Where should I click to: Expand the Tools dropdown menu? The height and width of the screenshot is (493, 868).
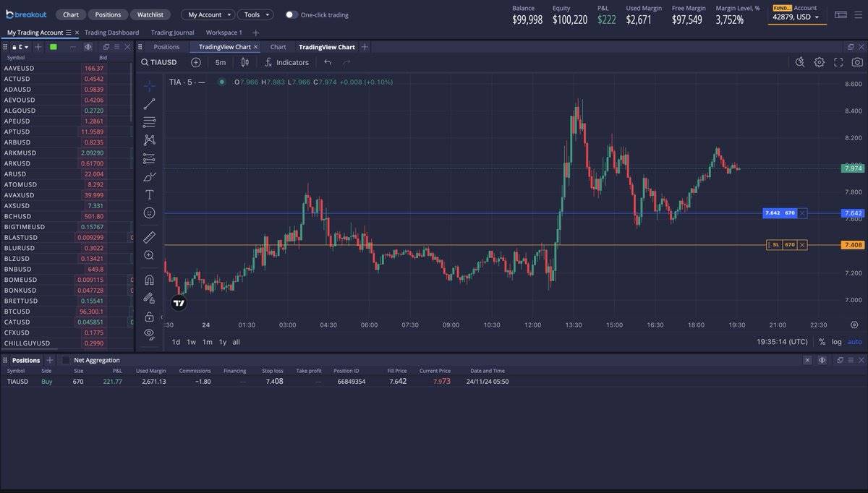pos(255,14)
